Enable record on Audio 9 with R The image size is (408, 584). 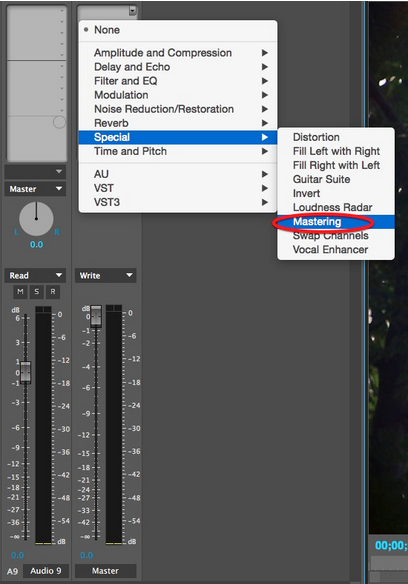pos(53,292)
